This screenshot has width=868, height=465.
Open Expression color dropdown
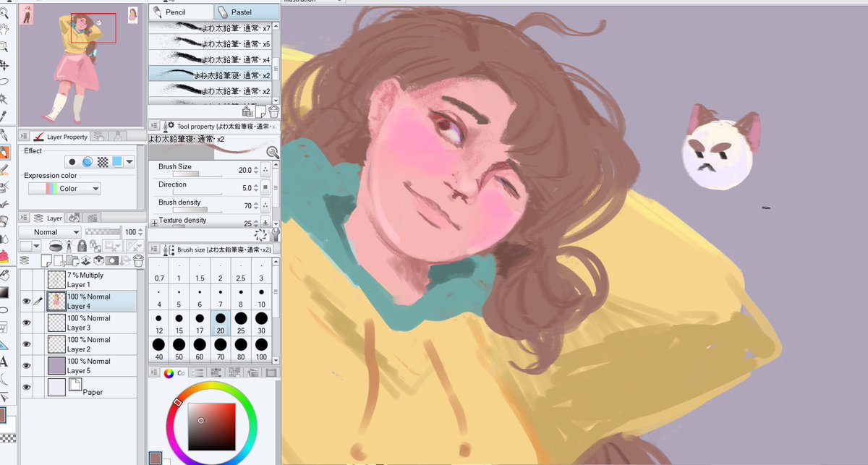point(64,189)
